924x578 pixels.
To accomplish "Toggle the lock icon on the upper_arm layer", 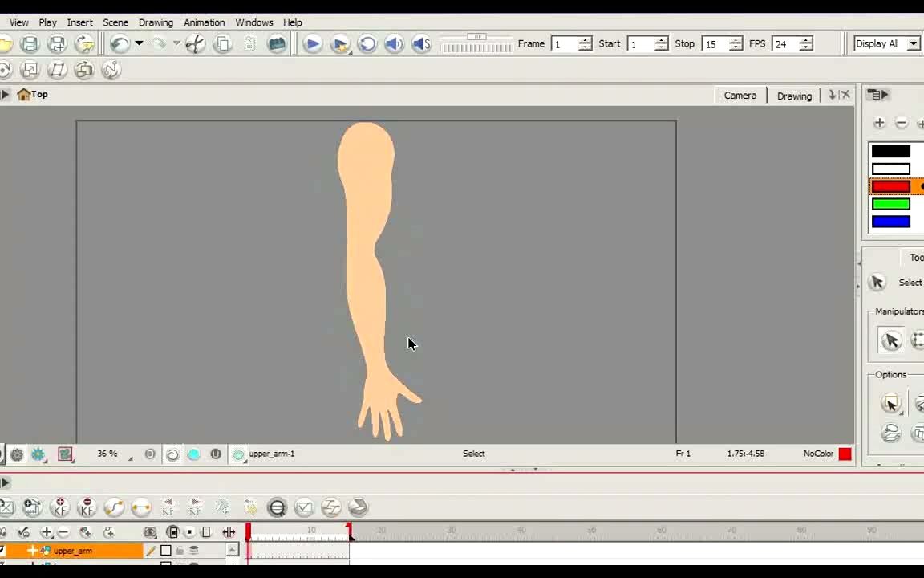I will [x=180, y=550].
